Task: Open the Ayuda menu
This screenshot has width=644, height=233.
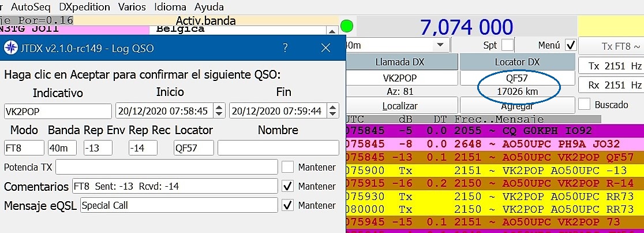Action: (209, 6)
